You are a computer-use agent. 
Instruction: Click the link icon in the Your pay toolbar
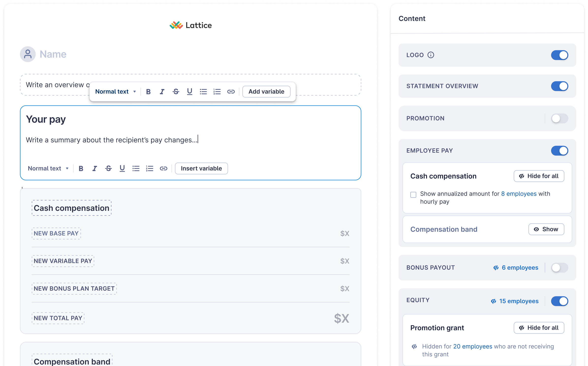(163, 168)
